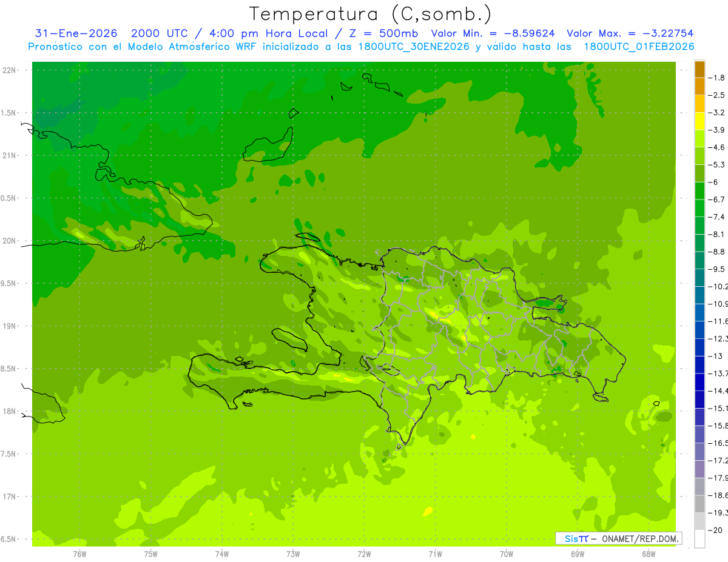Click the "73W" longitude label
The image size is (728, 562).
293,554
